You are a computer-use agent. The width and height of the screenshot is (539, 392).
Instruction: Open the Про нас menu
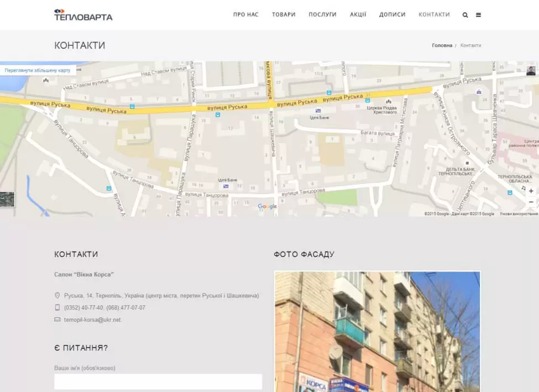click(245, 15)
